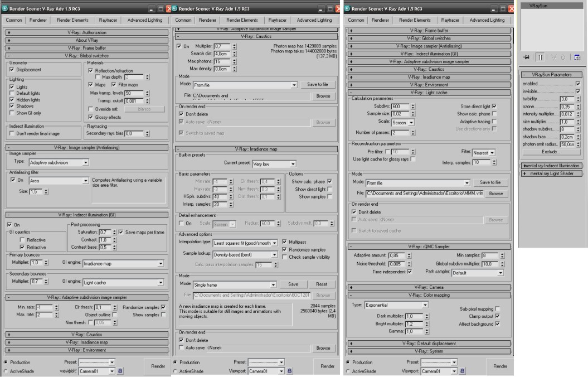Switch to Render Elements tab in left window
The image size is (588, 377).
pyautogui.click(x=73, y=20)
